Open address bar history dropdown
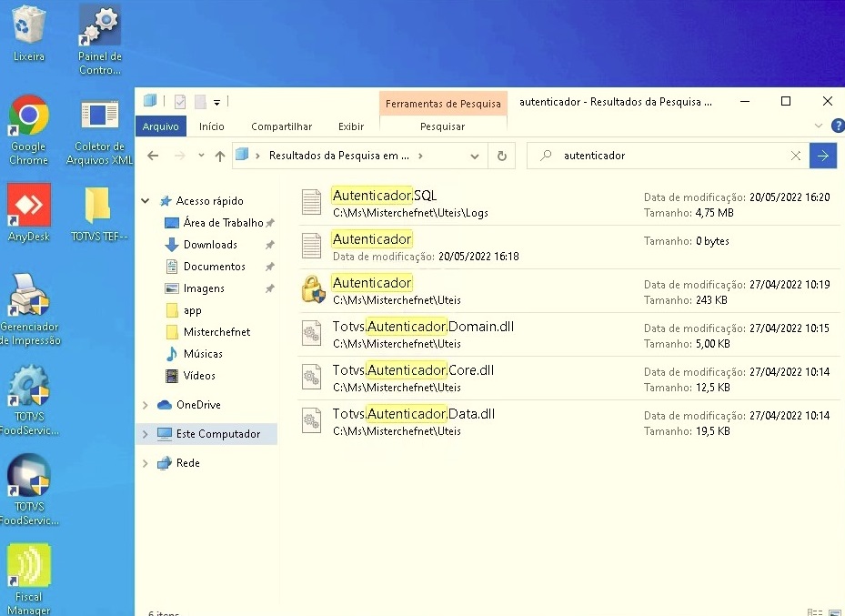 (x=475, y=157)
